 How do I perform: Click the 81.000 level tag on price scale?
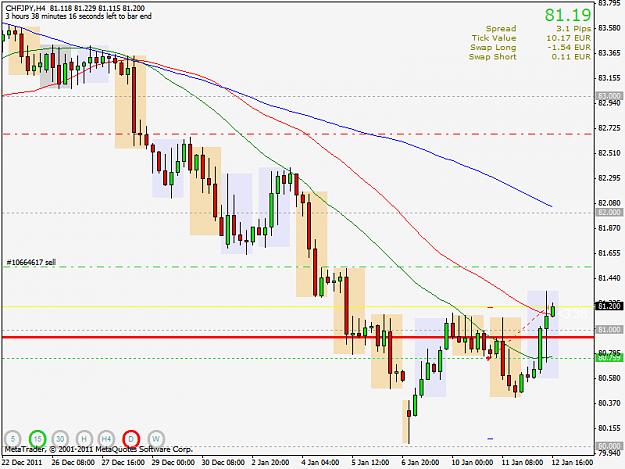coord(609,330)
